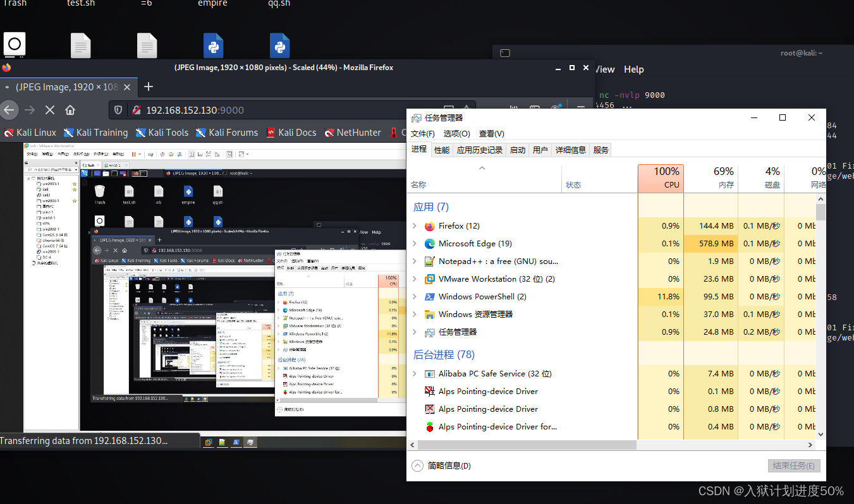The image size is (854, 504).
Task: Expand the Windows PowerShell (2) group
Action: click(415, 297)
